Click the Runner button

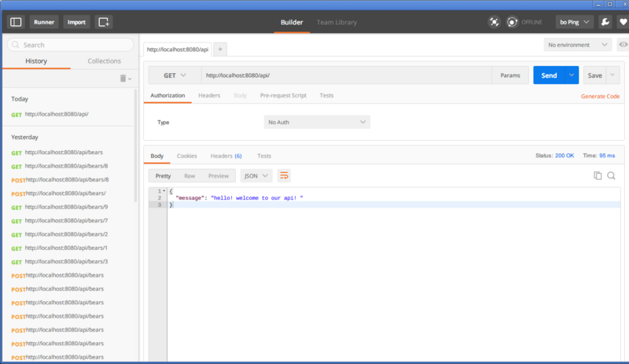point(44,22)
